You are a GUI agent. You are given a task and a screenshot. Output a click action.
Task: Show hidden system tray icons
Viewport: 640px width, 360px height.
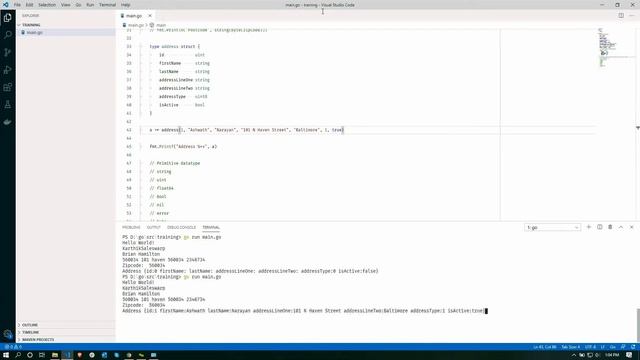573,355
